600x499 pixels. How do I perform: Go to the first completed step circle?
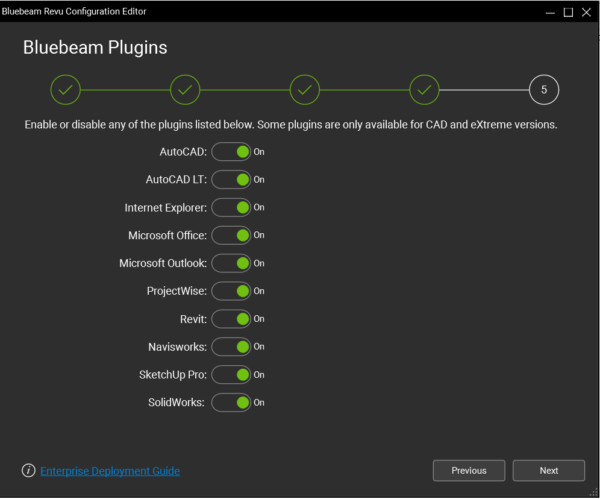(x=65, y=90)
